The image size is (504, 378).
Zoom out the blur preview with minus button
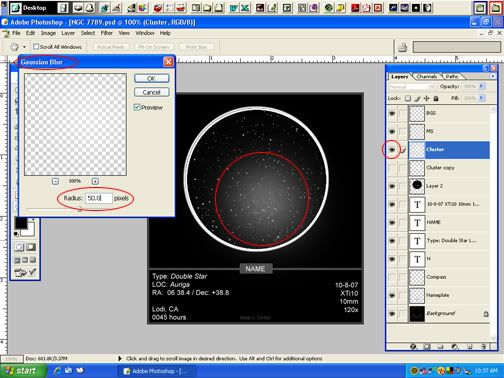[55, 181]
